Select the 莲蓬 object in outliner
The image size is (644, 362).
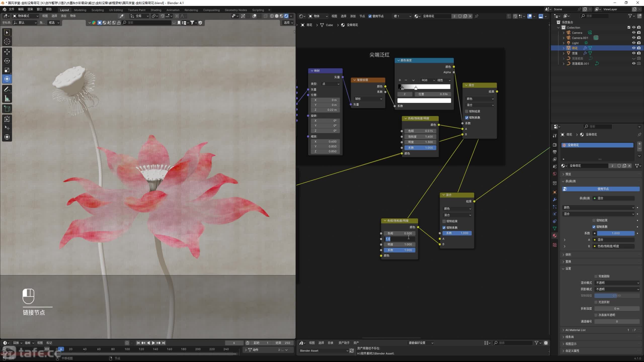575,53
